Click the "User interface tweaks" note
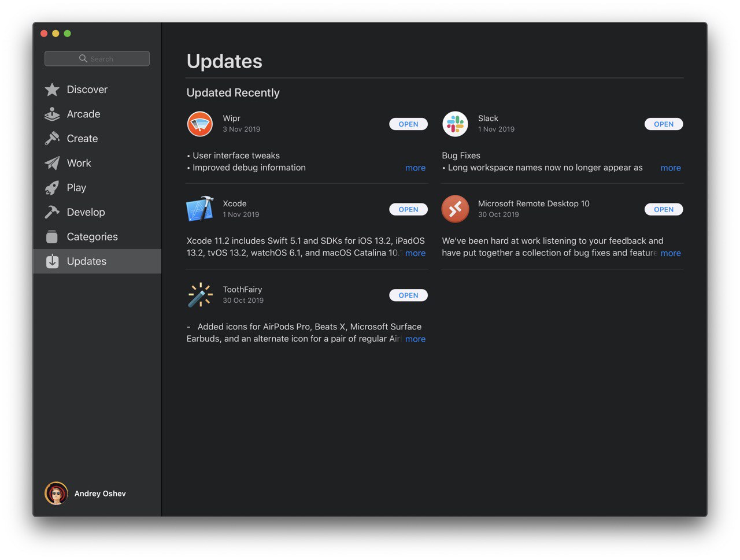The width and height of the screenshot is (740, 560). (x=236, y=155)
